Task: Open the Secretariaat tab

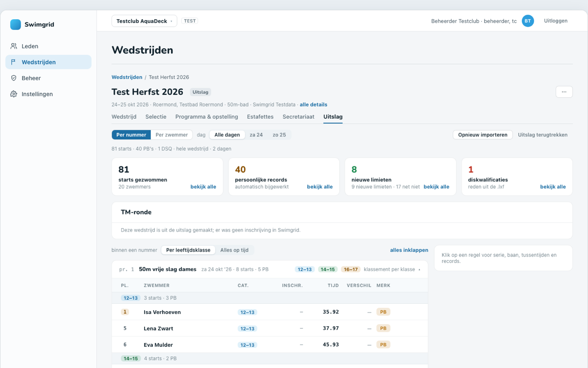Action: [298, 117]
